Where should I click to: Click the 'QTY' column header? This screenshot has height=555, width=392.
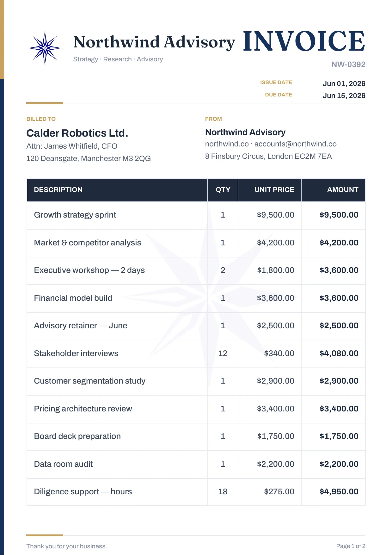tap(223, 190)
